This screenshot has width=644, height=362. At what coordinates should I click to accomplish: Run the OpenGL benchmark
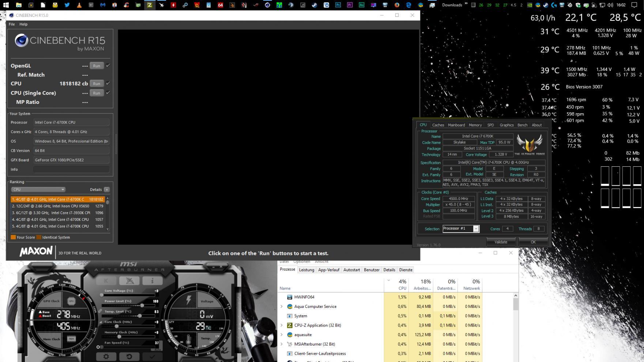pos(97,66)
